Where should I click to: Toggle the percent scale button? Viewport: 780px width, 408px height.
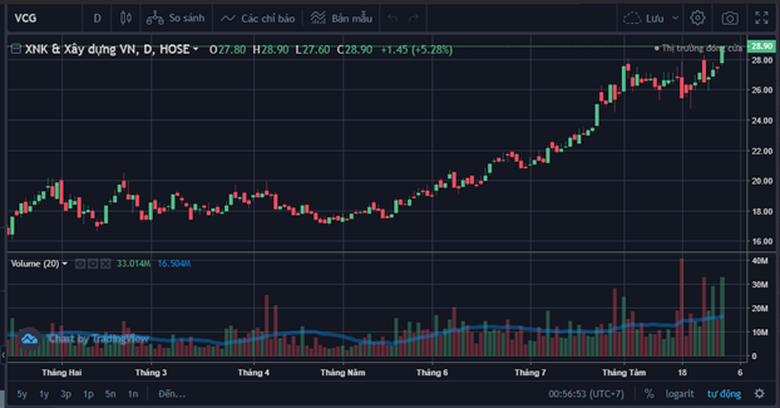point(649,394)
